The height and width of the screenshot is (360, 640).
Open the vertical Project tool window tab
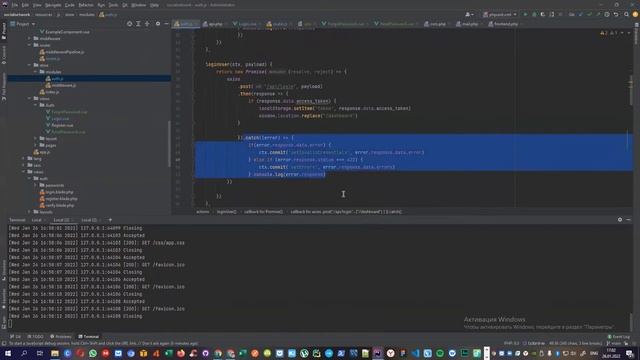tap(4, 31)
